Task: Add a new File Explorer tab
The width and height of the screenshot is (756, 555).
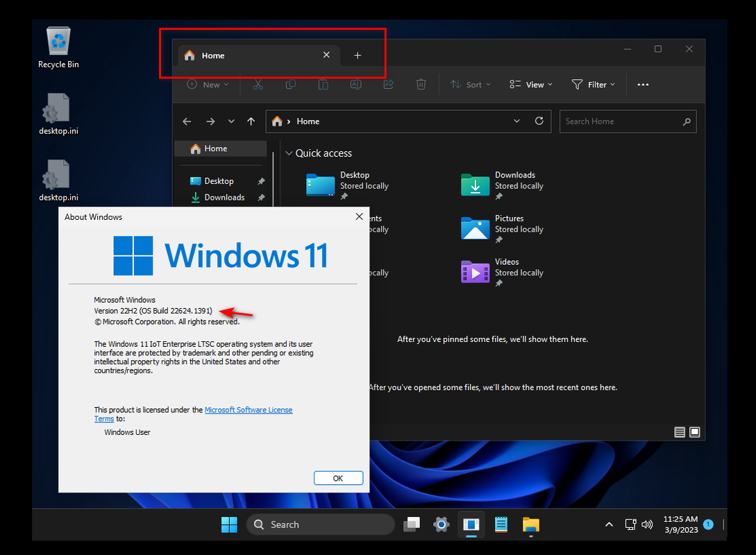Action: coord(358,55)
